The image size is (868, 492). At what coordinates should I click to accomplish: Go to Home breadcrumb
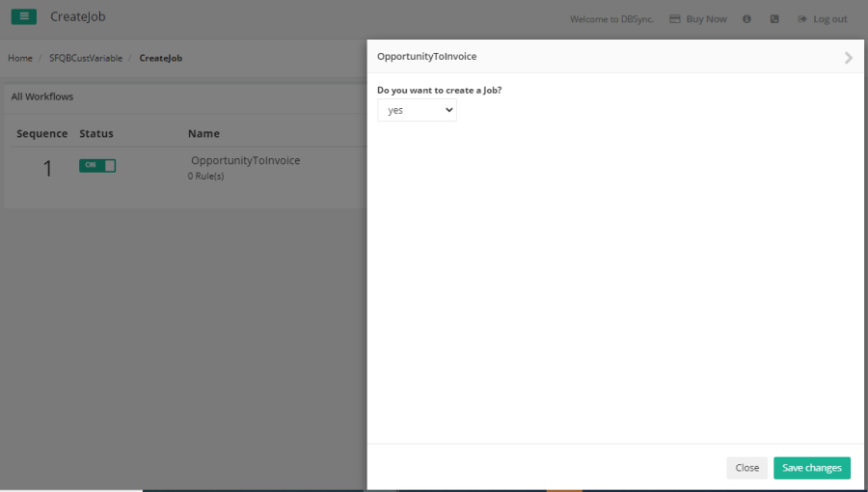click(x=20, y=58)
